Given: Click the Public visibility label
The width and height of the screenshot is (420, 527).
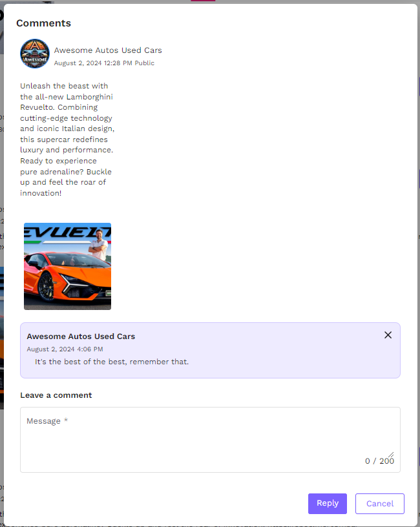Looking at the screenshot, I should click(145, 63).
